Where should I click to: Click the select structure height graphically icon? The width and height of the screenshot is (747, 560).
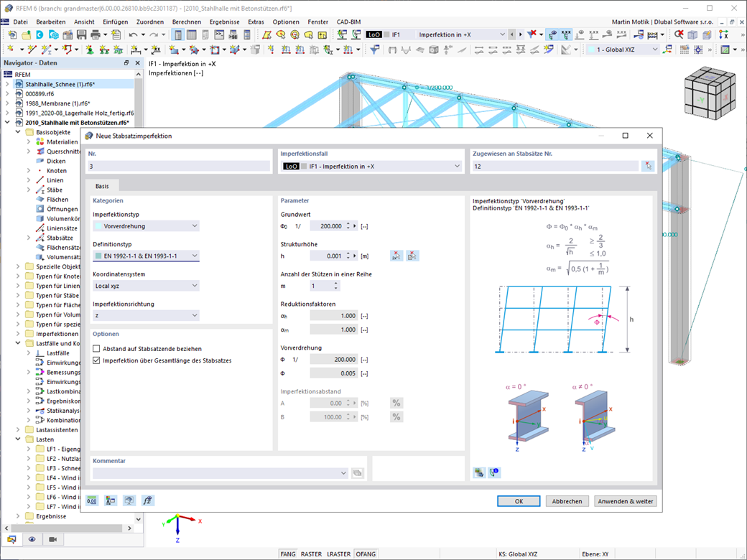pyautogui.click(x=396, y=256)
